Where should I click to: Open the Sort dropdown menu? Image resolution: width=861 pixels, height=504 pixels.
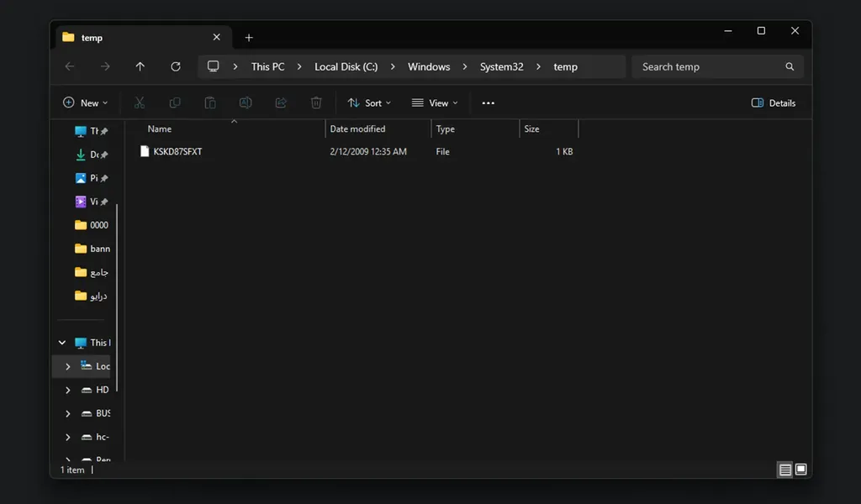coord(369,102)
